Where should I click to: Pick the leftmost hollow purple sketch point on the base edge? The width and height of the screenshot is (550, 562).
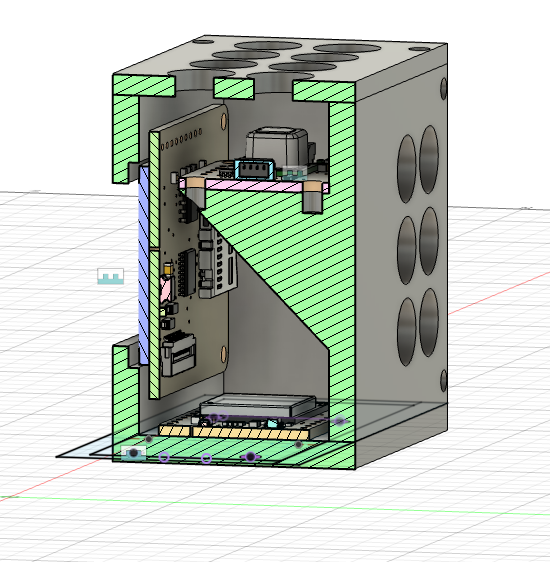164,457
